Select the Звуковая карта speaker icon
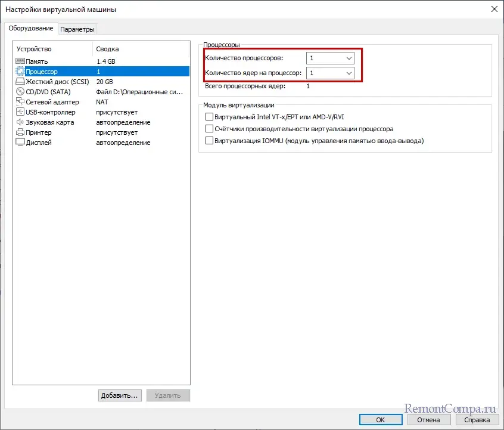 [20, 122]
